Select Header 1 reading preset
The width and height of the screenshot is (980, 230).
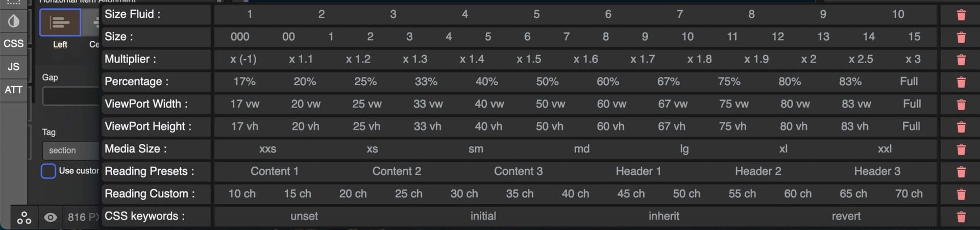coord(638,171)
